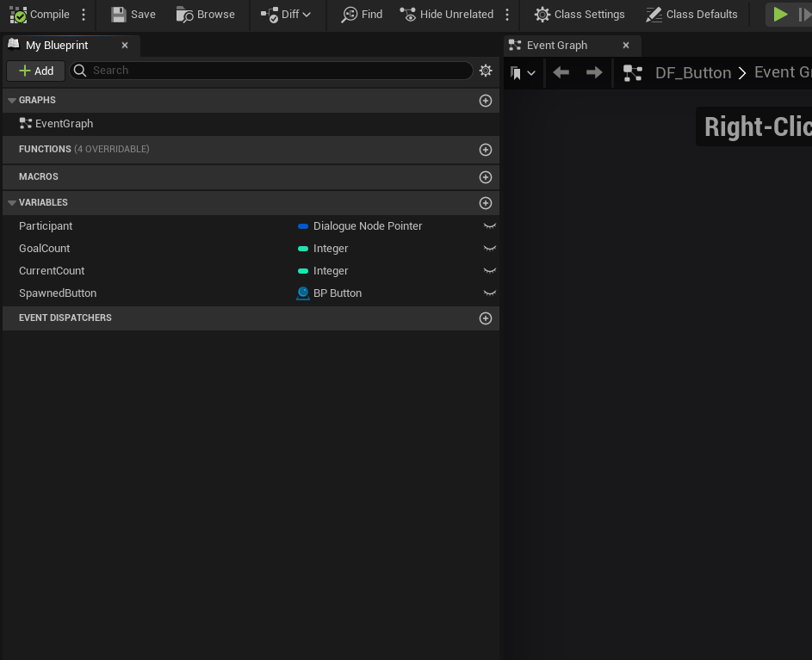The width and height of the screenshot is (812, 660).
Task: Click the Compile blueprint icon
Action: [18, 15]
